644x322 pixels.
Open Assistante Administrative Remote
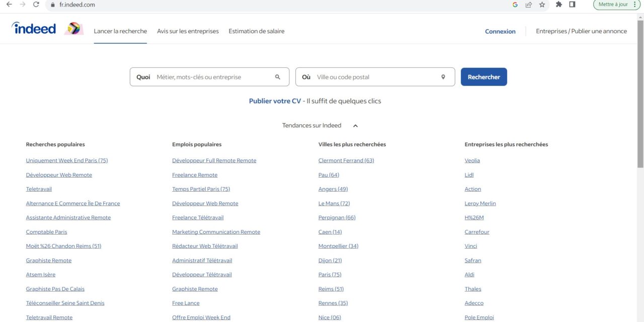coord(68,218)
